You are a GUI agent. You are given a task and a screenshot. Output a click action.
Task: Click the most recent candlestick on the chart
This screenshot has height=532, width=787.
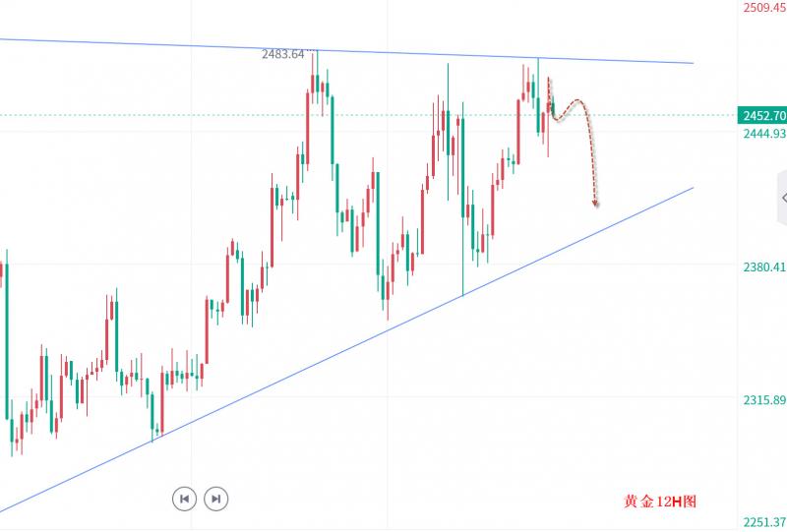553,107
